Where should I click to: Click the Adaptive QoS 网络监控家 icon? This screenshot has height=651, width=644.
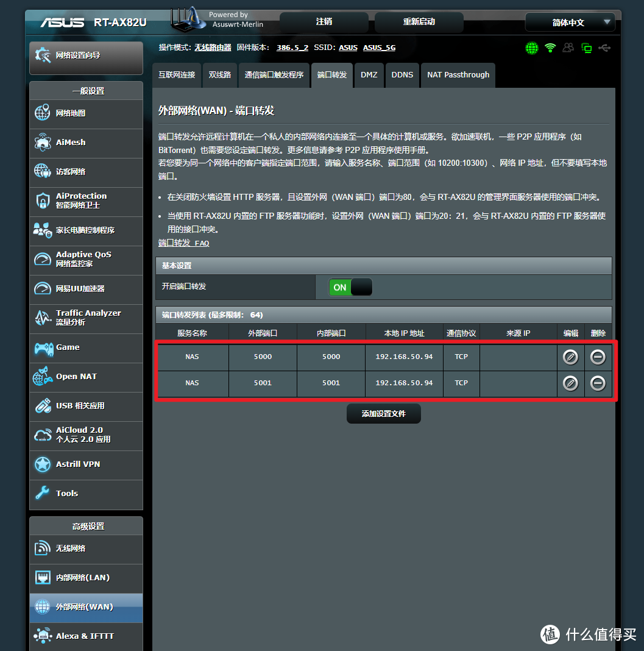point(42,259)
